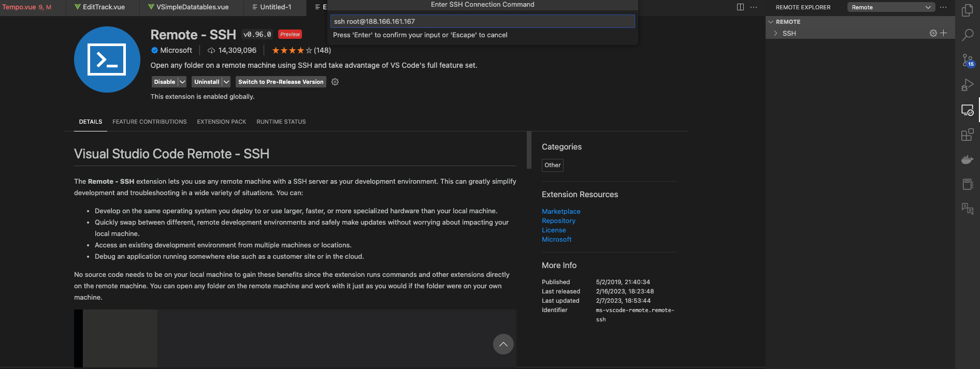Open the Search view
Viewport: 980px width, 369px height.
coord(967,35)
